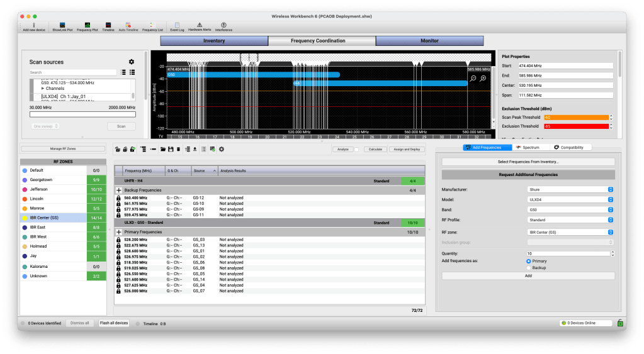The image size is (644, 354).
Task: Toggle the checkbox next to Analyze
Action: tap(356, 149)
